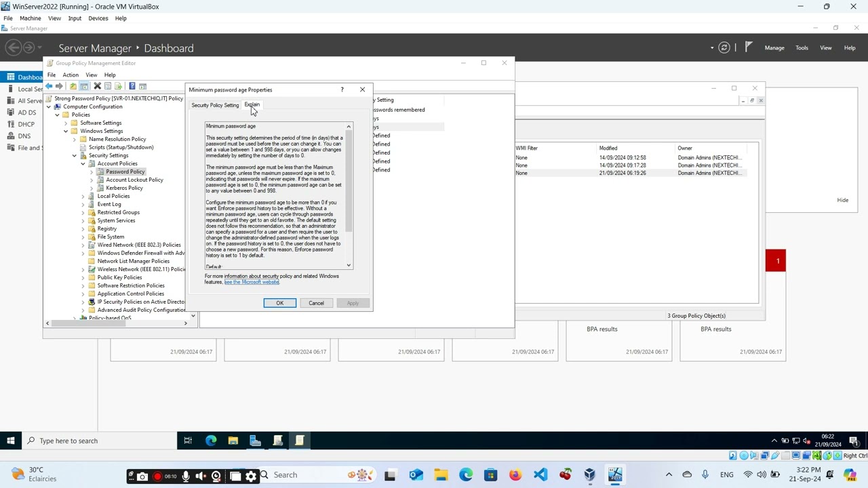Click the Delete (X) toolbar icon

pyautogui.click(x=97, y=86)
